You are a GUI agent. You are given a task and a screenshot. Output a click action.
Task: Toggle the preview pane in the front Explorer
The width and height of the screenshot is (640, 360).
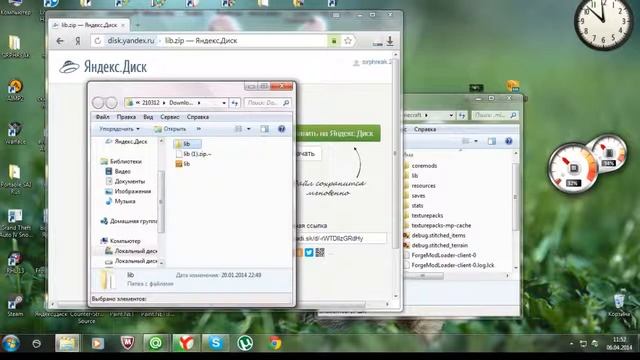tap(264, 129)
